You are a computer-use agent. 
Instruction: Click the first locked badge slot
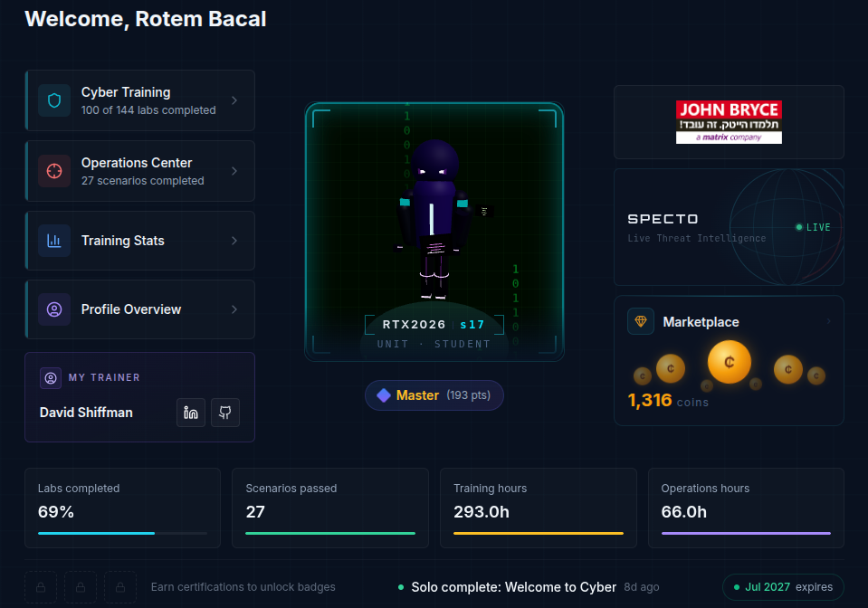[x=41, y=587]
